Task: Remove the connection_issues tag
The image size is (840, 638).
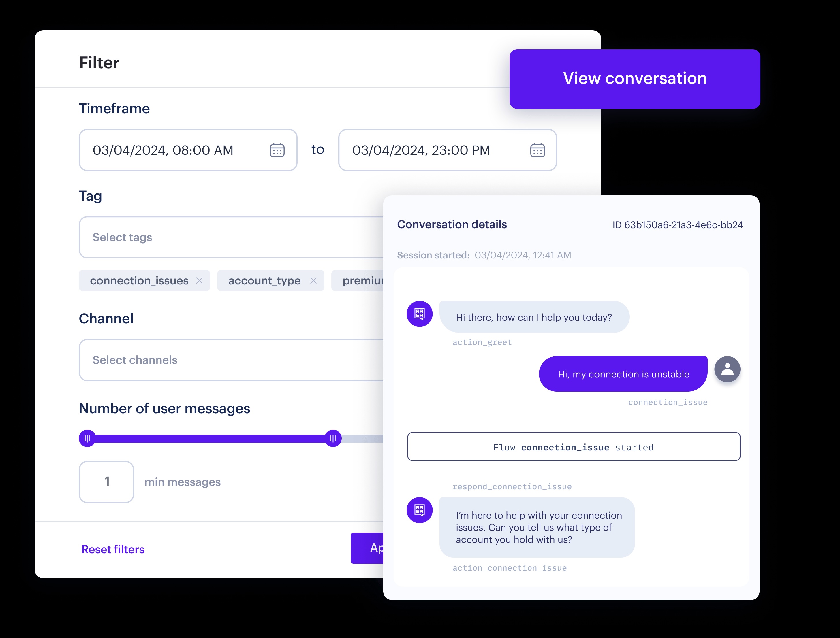Action: [200, 281]
